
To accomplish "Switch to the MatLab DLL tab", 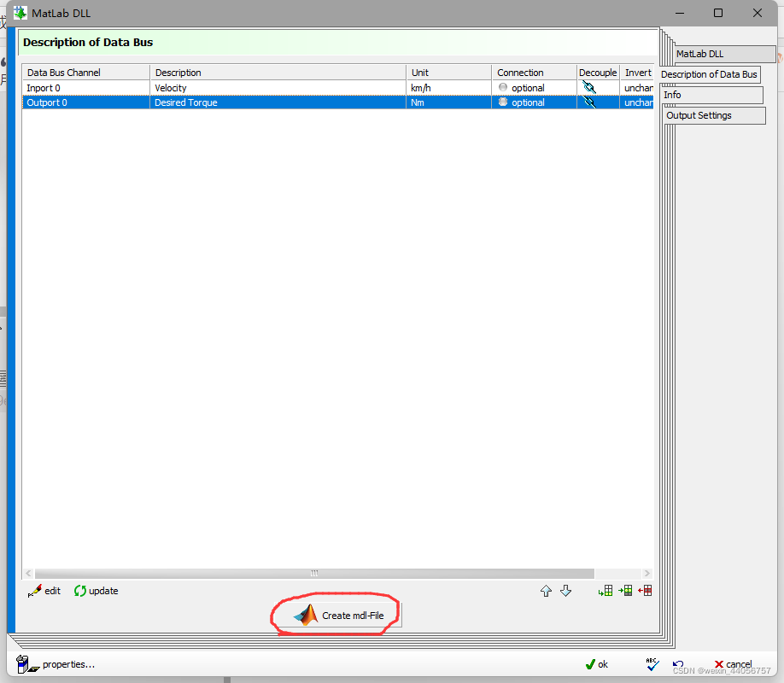I will (724, 54).
